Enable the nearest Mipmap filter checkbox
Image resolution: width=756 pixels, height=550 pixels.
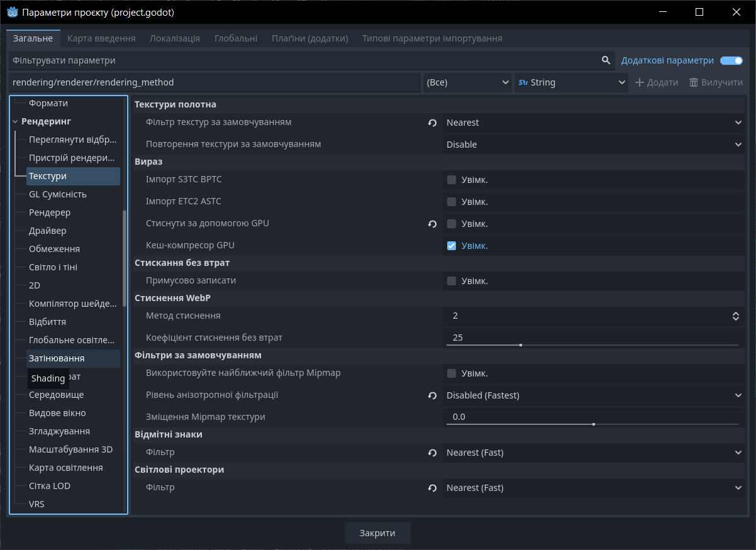[452, 373]
